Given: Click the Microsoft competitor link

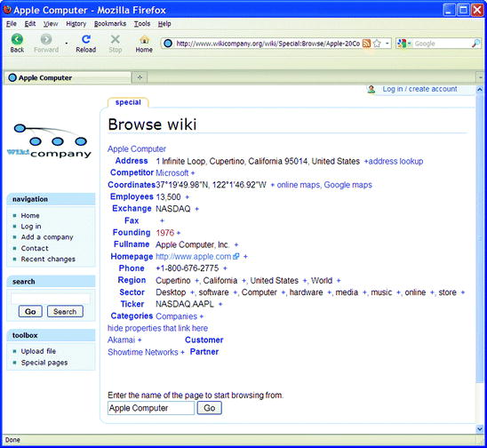Looking at the screenshot, I should tap(172, 173).
